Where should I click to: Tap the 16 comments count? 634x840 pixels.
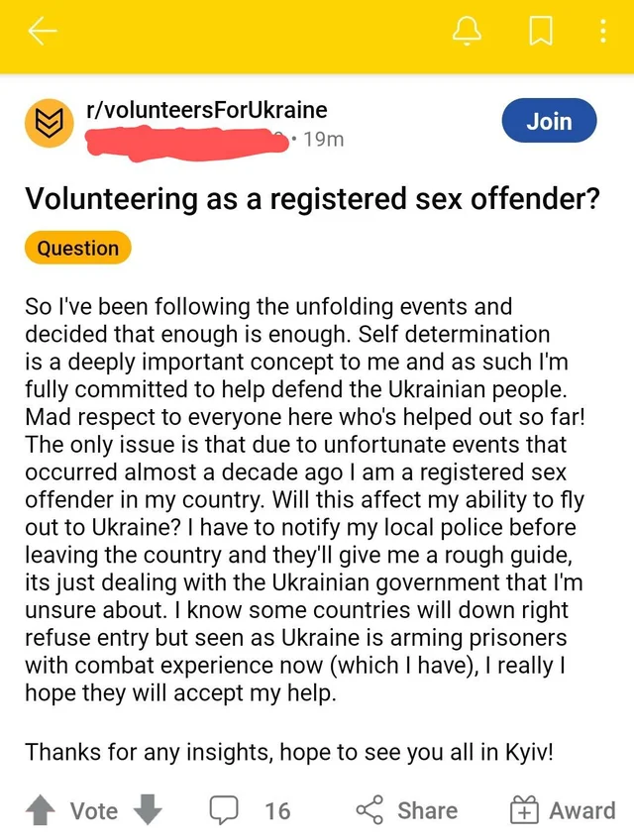(277, 811)
